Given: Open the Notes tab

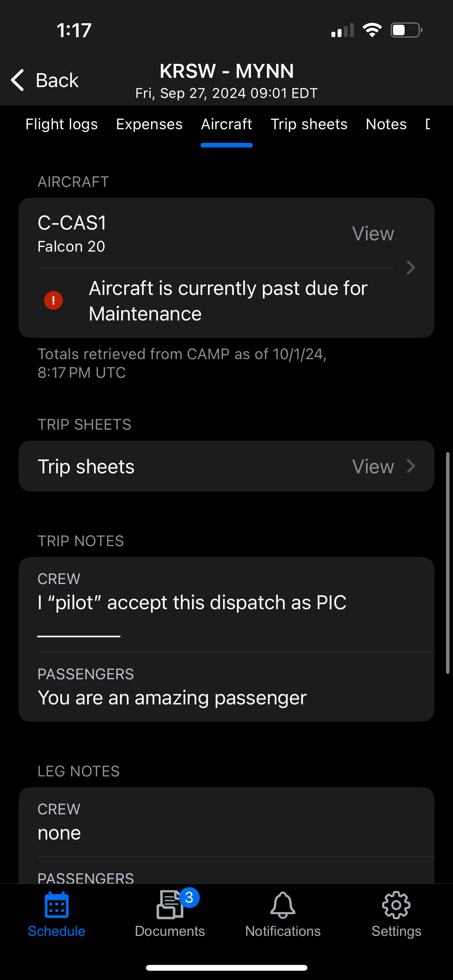Looking at the screenshot, I should click(x=386, y=124).
